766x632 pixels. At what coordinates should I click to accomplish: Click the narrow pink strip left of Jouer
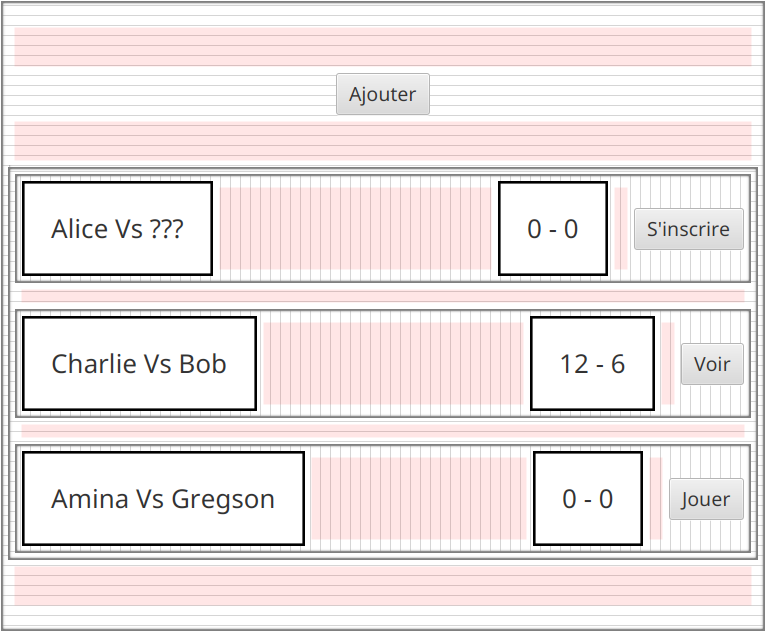pyautogui.click(x=656, y=499)
